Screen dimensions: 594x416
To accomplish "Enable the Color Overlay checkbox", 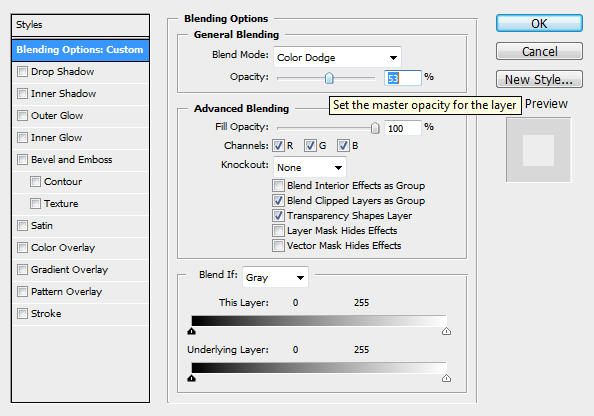I will (x=22, y=247).
